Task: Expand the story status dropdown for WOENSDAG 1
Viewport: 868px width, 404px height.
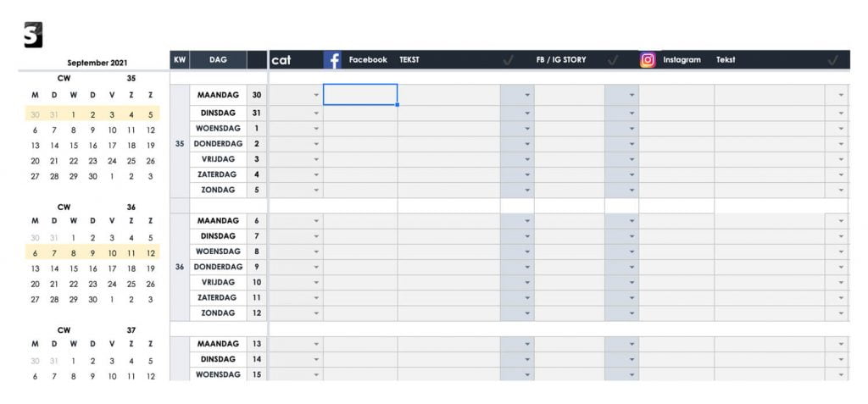Action: (632, 129)
